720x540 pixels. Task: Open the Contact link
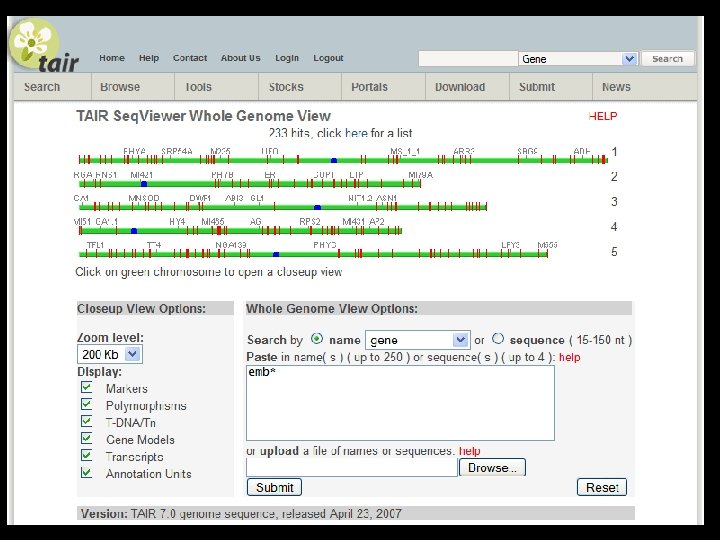click(x=190, y=58)
